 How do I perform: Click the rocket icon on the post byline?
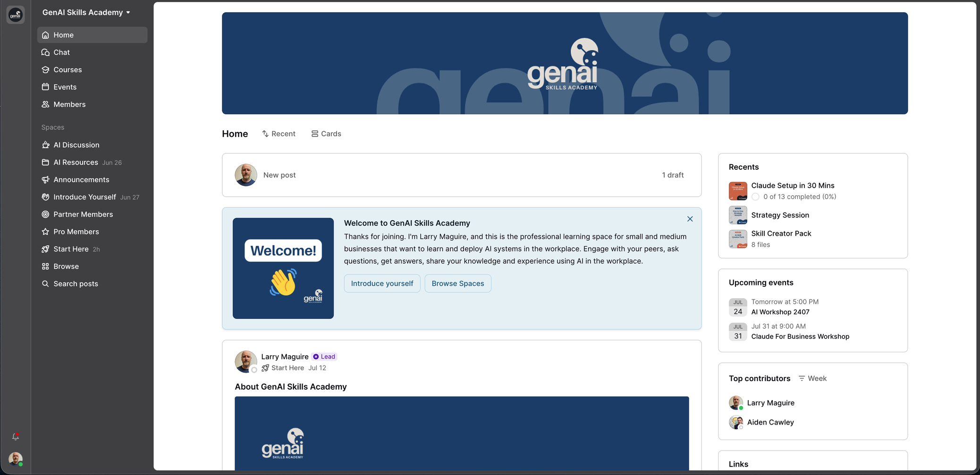pos(265,368)
